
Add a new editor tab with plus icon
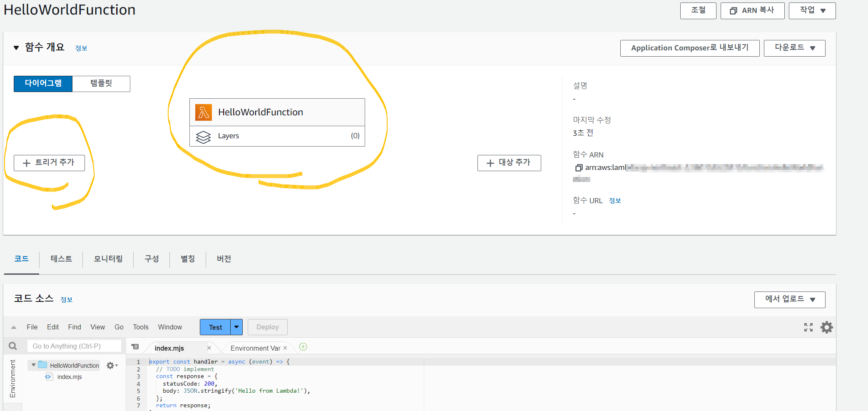click(x=303, y=347)
